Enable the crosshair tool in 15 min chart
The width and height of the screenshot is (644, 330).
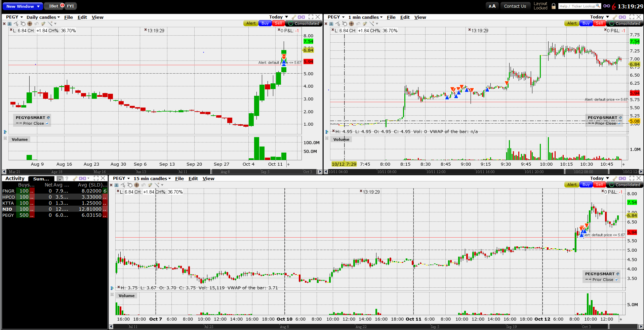pos(136,185)
